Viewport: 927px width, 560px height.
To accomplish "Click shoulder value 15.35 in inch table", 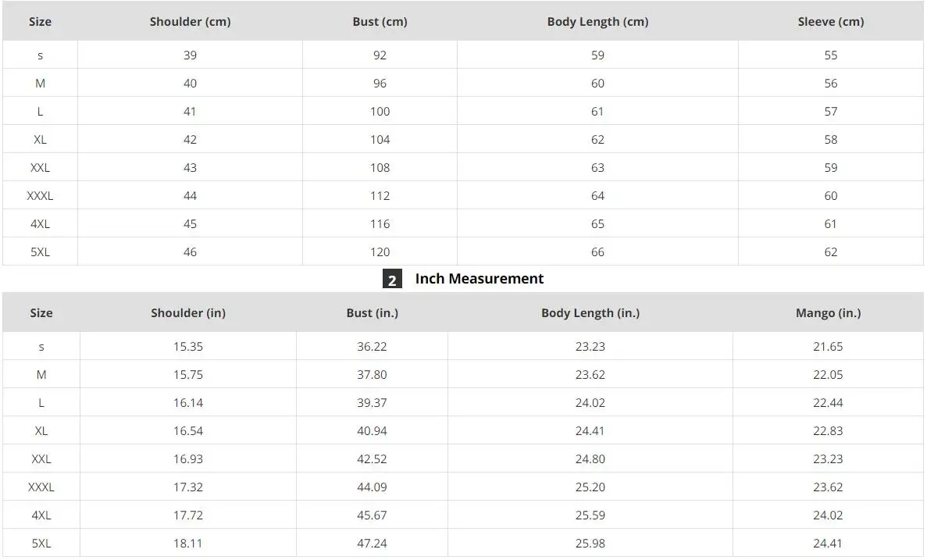I will click(188, 347).
